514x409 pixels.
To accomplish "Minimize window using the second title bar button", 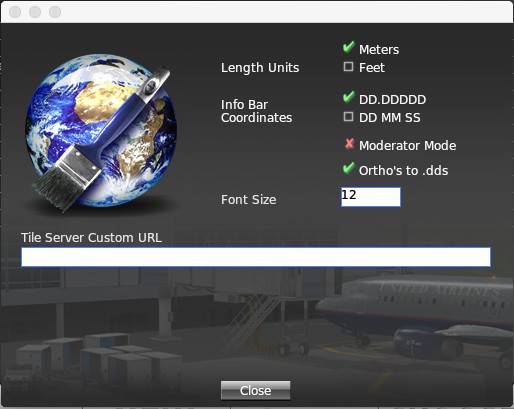I will [35, 12].
